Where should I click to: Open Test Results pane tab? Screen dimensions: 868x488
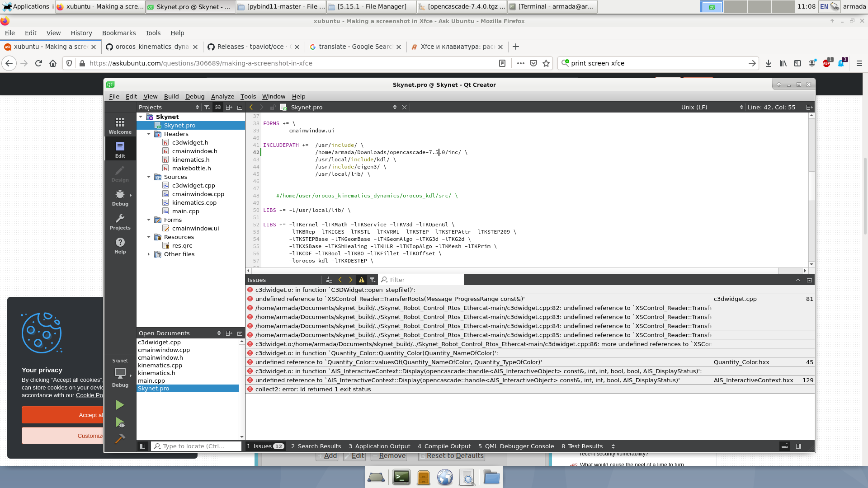pos(582,446)
